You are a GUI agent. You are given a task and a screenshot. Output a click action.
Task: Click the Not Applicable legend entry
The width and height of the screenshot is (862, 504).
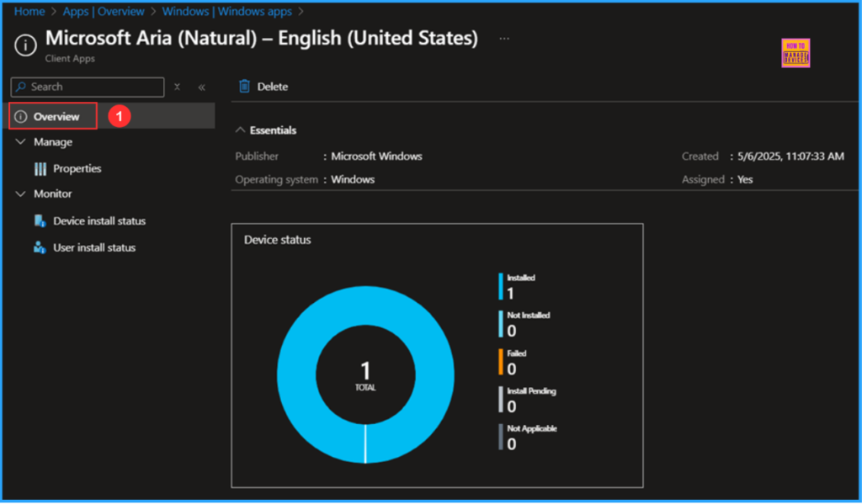(x=528, y=437)
